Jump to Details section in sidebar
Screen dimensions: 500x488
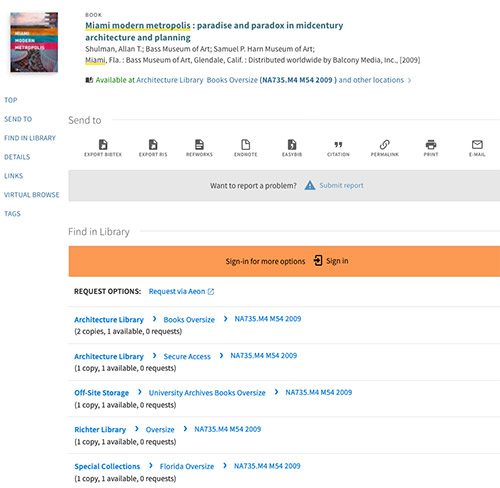point(17,157)
